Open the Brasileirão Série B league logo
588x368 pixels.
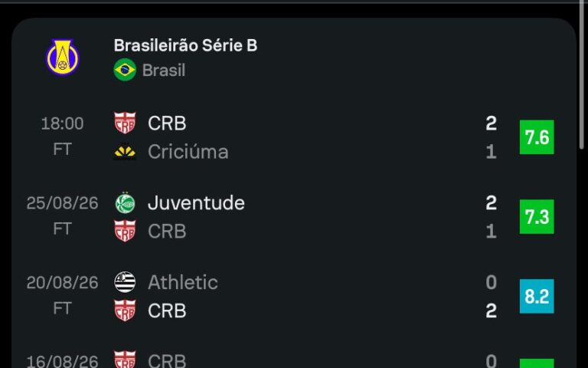(62, 58)
